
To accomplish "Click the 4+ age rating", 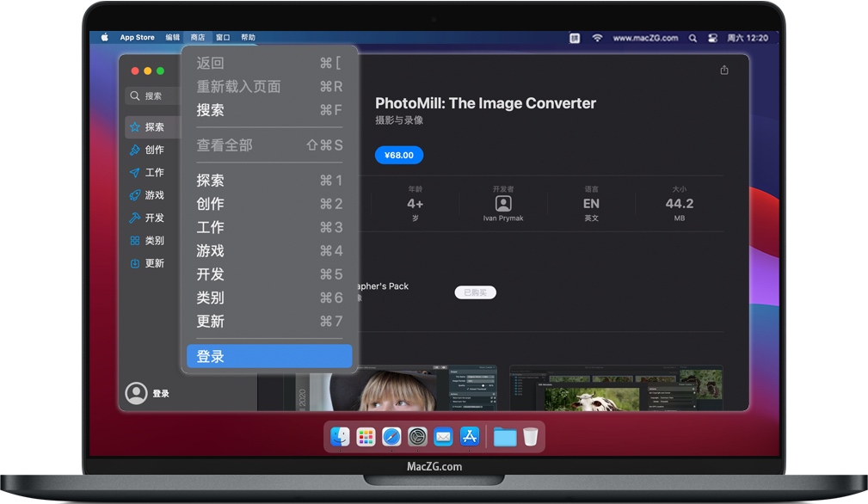I will pos(416,204).
